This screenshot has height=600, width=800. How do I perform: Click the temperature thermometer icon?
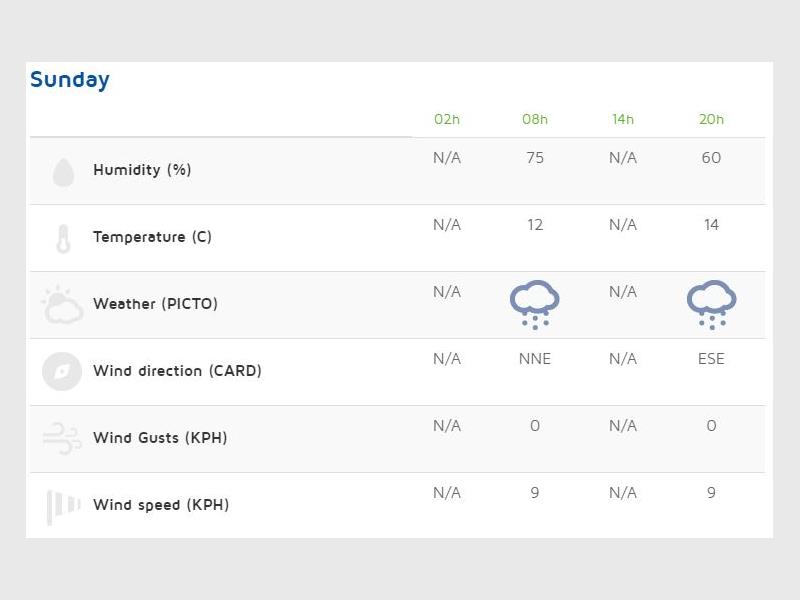63,239
